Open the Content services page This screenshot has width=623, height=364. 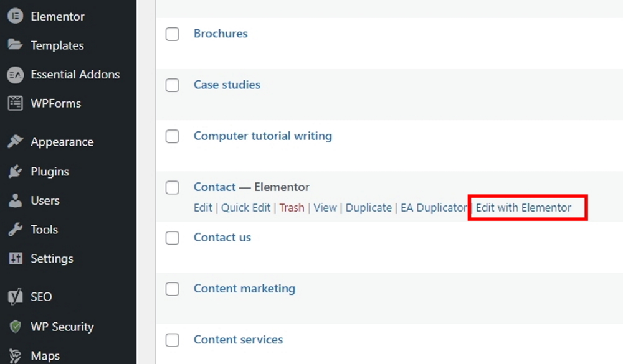[238, 339]
